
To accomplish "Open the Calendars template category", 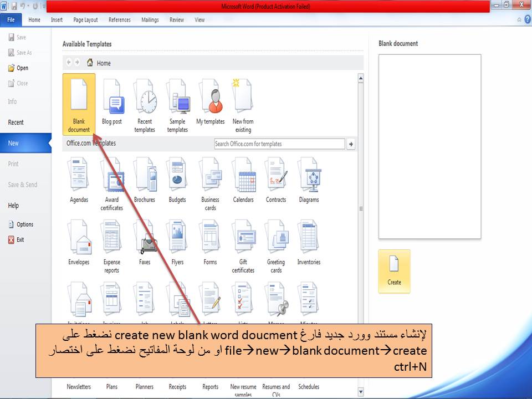I will tap(243, 180).
